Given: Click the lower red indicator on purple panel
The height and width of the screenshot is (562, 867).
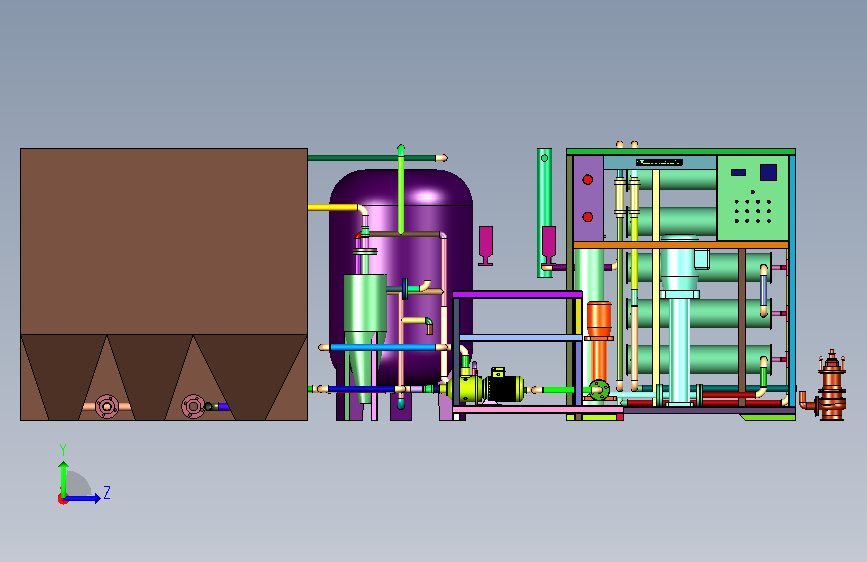Looking at the screenshot, I should tap(588, 217).
